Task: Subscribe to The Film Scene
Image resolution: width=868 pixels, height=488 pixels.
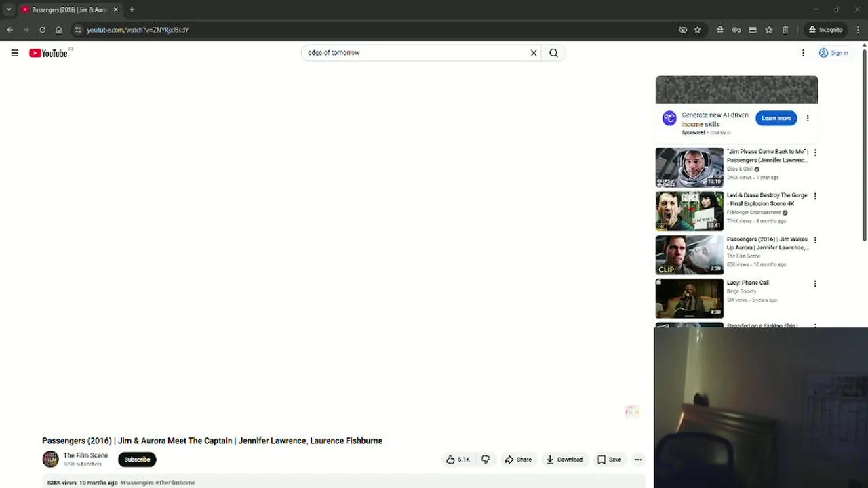Action: point(137,460)
